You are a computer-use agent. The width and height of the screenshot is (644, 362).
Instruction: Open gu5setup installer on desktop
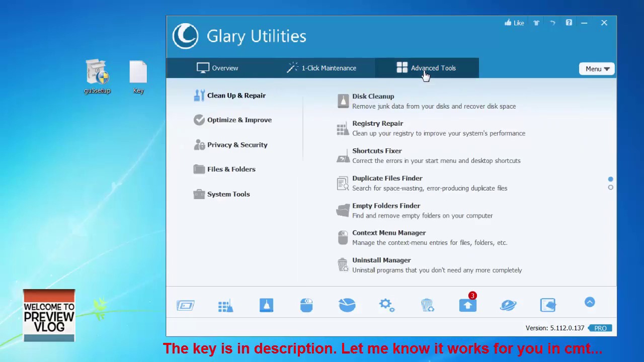pyautogui.click(x=97, y=77)
